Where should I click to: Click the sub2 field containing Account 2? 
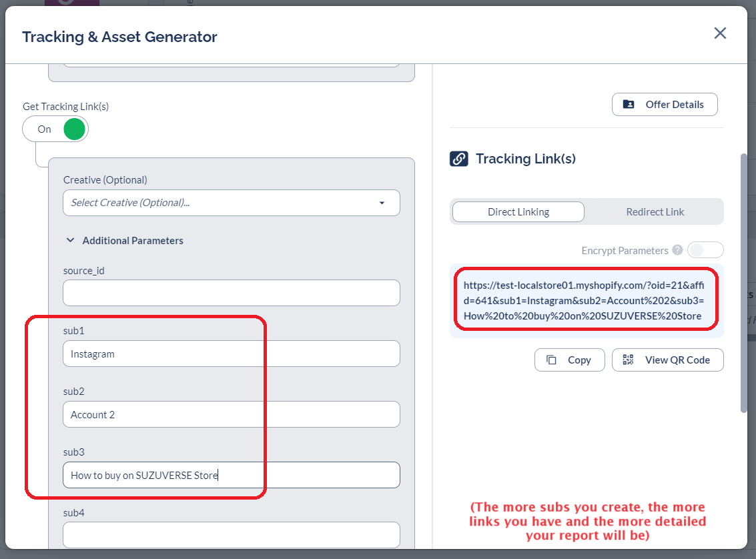(x=231, y=414)
